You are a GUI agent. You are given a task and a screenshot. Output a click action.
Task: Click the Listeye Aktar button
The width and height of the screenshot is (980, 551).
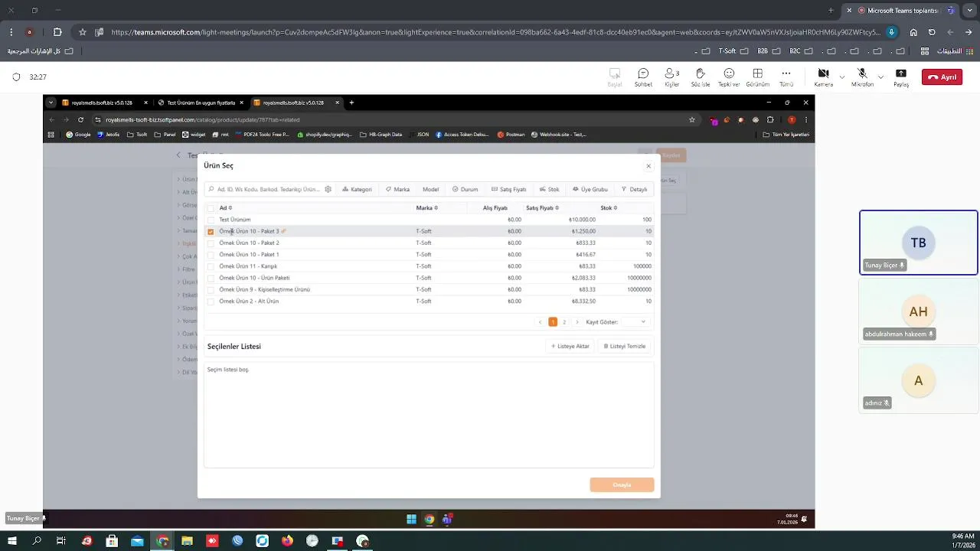(570, 347)
